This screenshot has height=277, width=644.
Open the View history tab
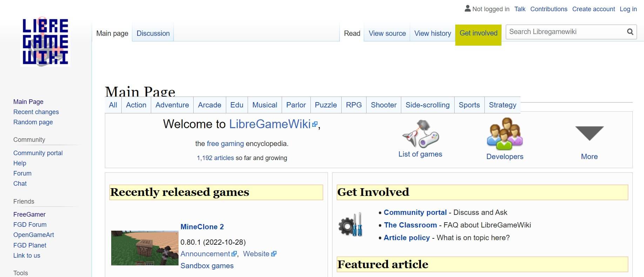pos(432,33)
